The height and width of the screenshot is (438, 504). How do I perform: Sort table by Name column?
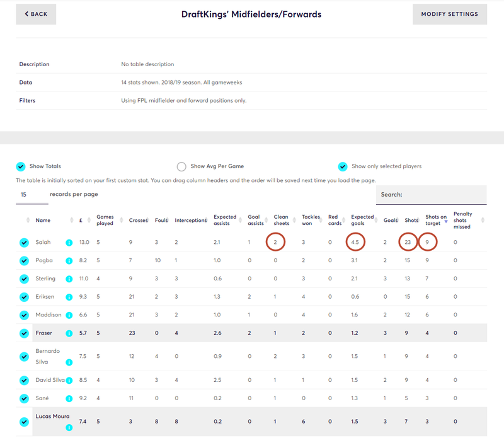point(43,221)
